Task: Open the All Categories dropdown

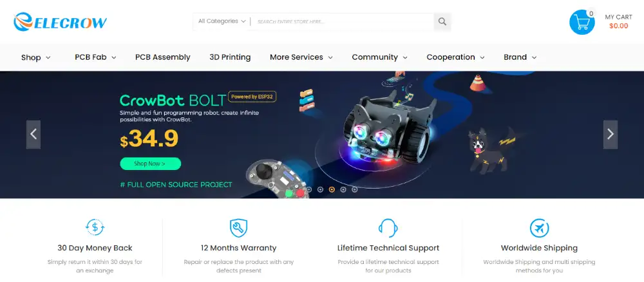Action: [222, 21]
